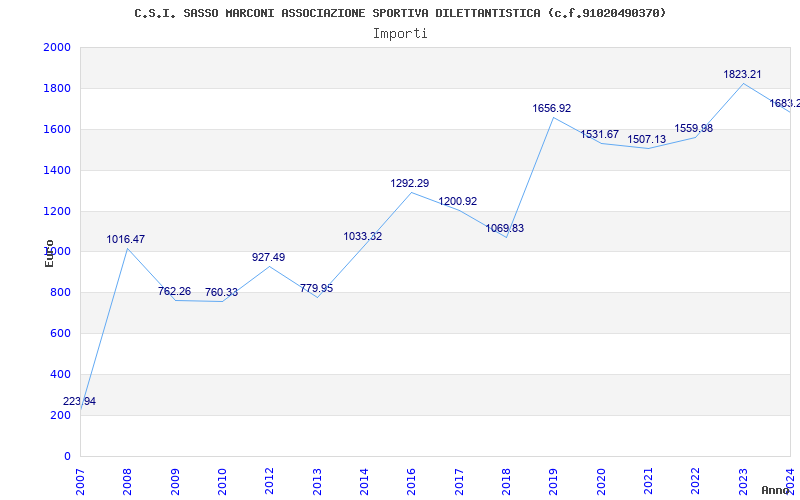Click the 1069.83 data label

(x=504, y=229)
